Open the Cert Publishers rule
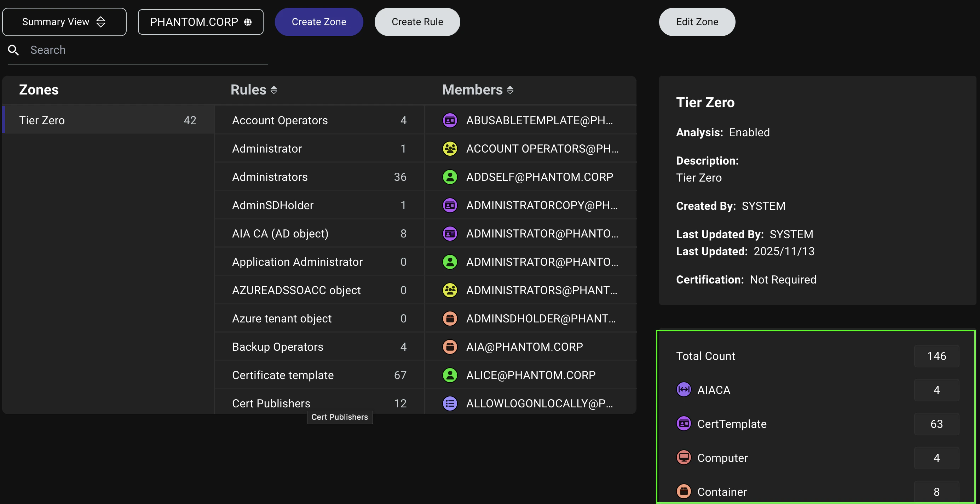 [x=271, y=403]
